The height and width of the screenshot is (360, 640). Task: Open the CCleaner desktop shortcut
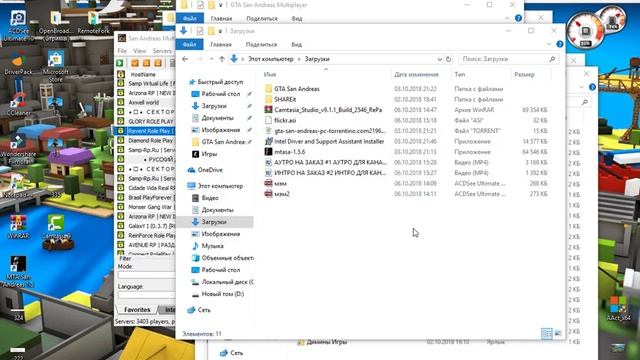coord(18,104)
